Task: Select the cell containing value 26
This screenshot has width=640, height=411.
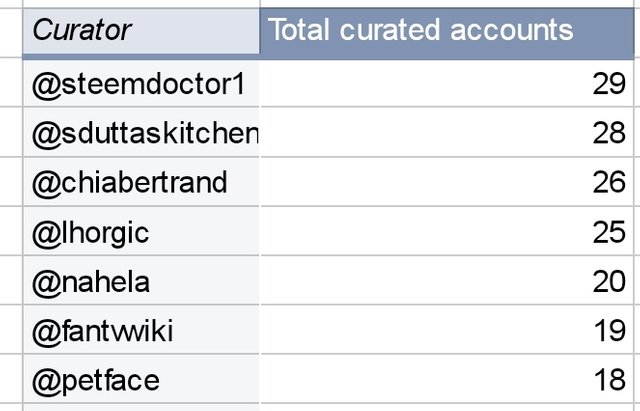Action: (x=447, y=182)
